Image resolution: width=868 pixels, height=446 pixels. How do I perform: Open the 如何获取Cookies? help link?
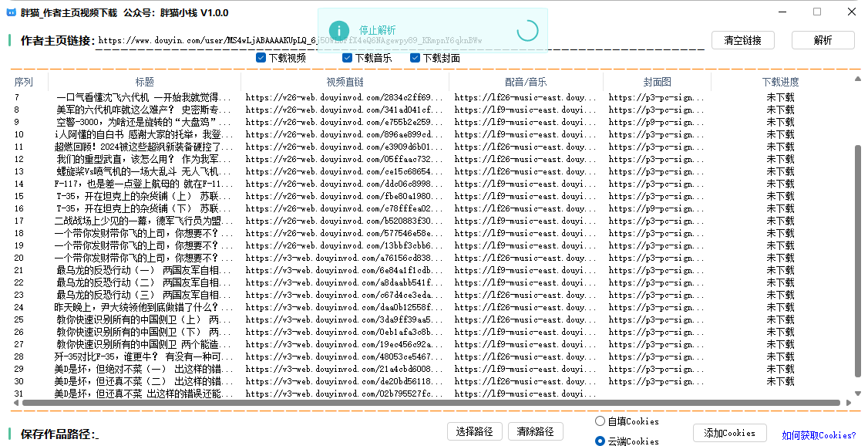point(819,435)
